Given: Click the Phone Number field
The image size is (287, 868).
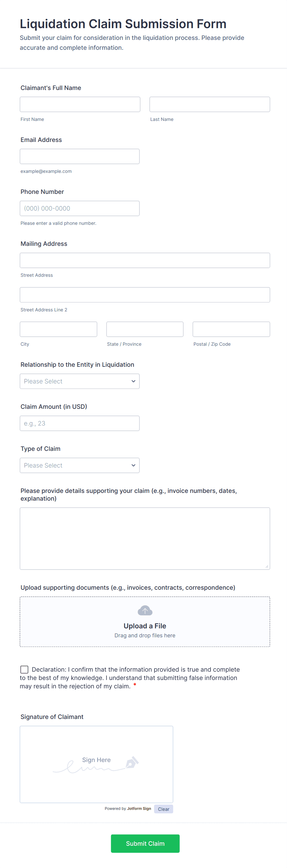Looking at the screenshot, I should coord(79,208).
